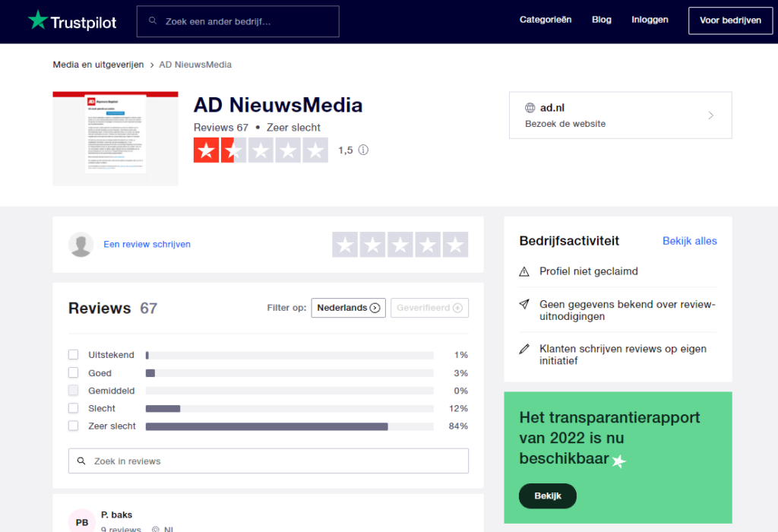Screen dimensions: 778x532
Task: Click Media en uitgeverijen breadcrumb
Action: point(98,65)
